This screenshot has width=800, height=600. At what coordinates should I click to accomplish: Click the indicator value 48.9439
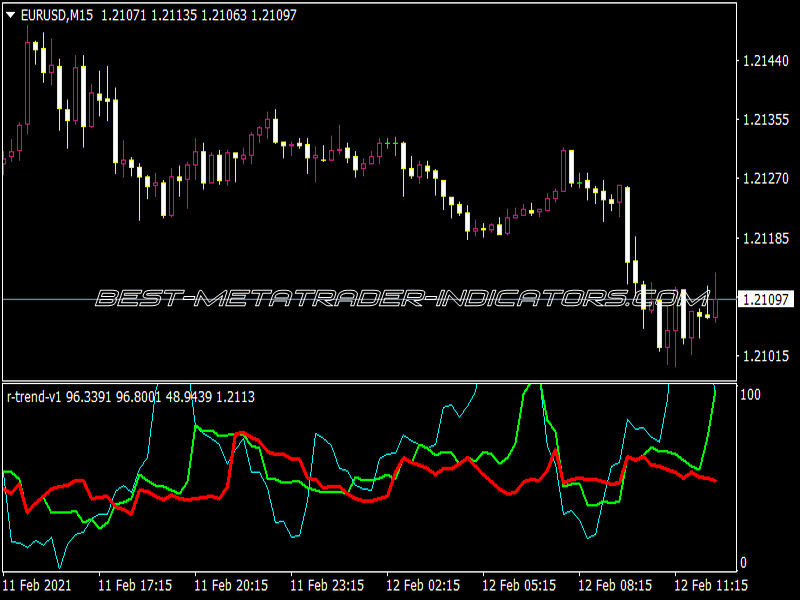point(189,397)
